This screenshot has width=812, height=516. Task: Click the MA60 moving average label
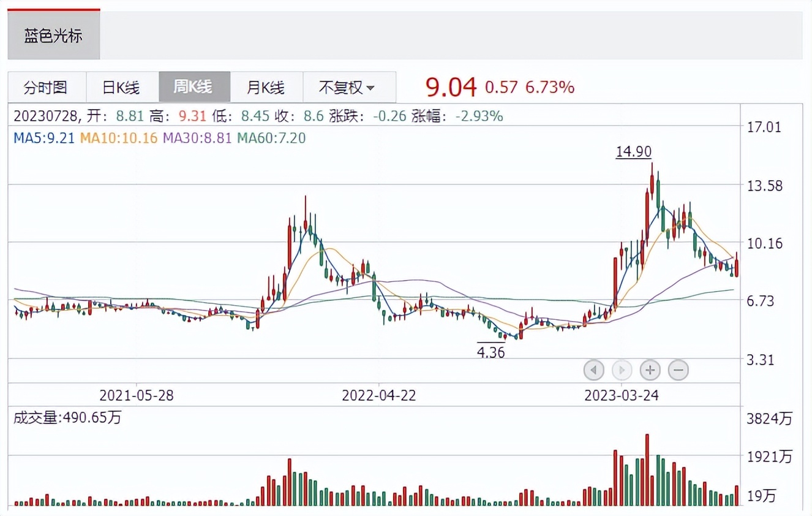click(x=271, y=138)
